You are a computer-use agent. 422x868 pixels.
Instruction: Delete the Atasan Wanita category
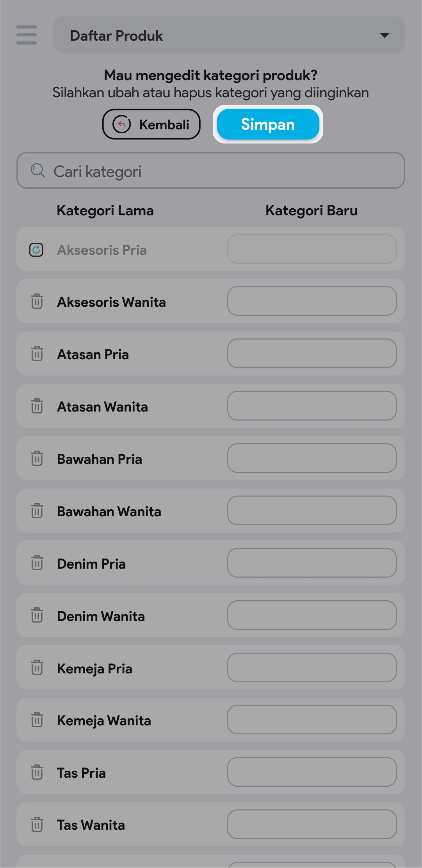(x=37, y=406)
